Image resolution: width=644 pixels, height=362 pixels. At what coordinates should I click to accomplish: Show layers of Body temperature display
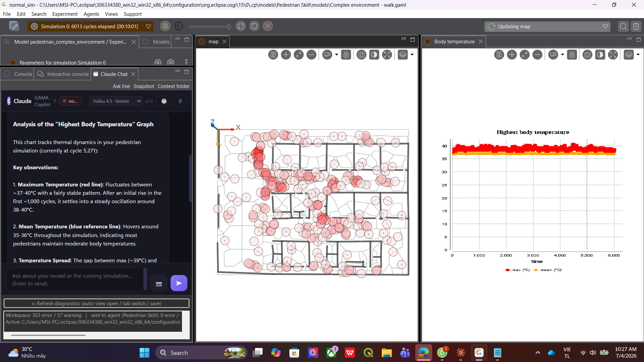(x=629, y=55)
